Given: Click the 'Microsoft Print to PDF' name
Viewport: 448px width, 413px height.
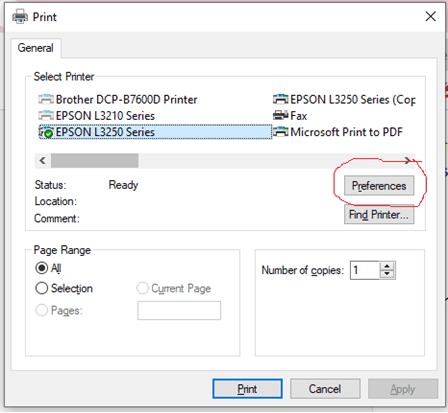Looking at the screenshot, I should 347,132.
